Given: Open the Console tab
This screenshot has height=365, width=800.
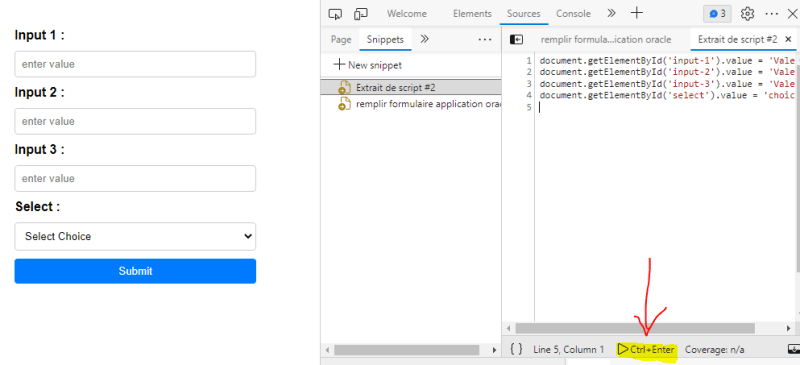Looking at the screenshot, I should tap(573, 14).
